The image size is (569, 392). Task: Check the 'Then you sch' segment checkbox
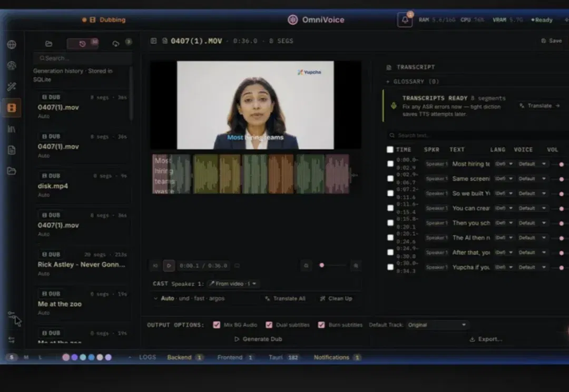pos(390,222)
